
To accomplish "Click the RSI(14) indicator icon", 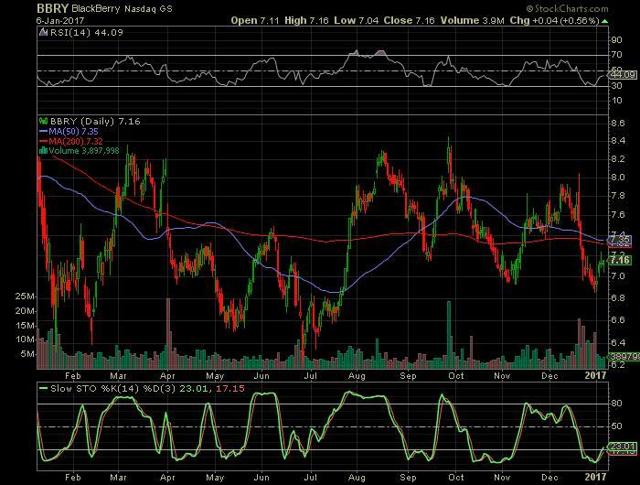I will (43, 33).
